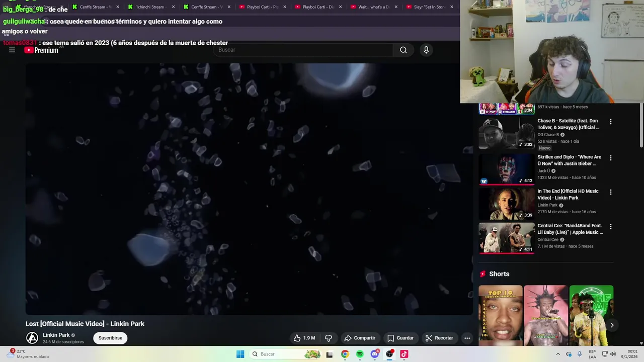
Task: Click the tray microphone icon
Action: tap(580, 354)
